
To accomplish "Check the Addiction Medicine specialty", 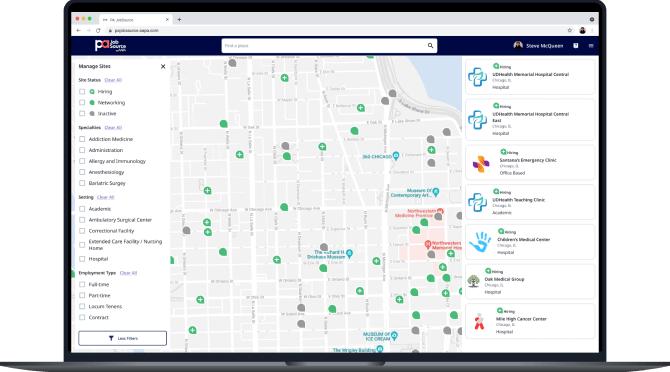I will click(x=82, y=139).
